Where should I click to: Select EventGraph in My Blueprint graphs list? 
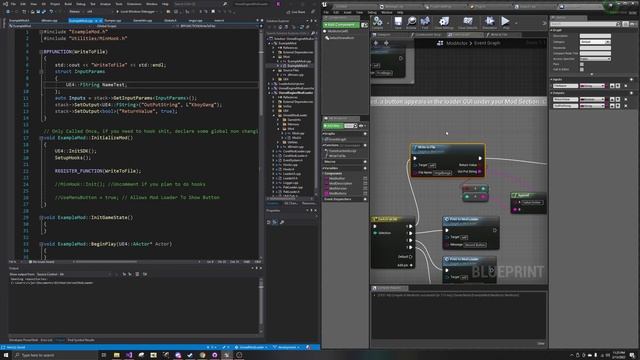coord(337,139)
